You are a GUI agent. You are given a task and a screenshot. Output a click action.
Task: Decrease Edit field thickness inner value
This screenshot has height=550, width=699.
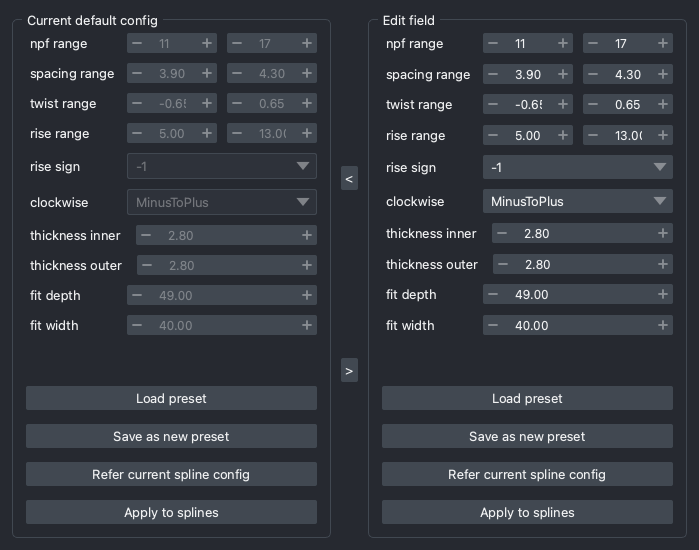pos(503,233)
